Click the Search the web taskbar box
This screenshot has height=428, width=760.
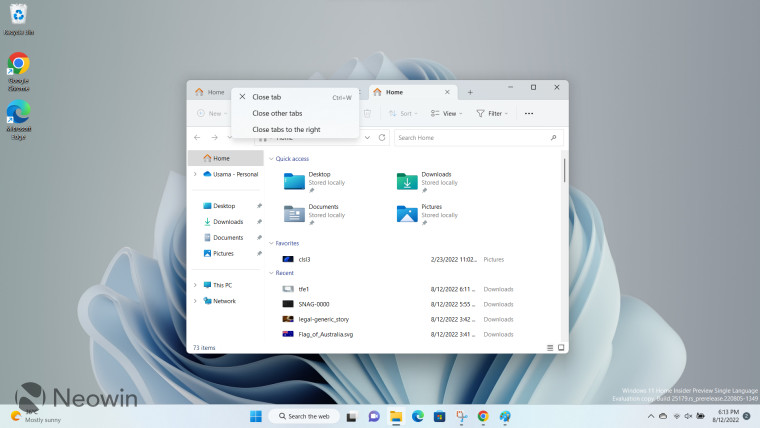(303, 416)
